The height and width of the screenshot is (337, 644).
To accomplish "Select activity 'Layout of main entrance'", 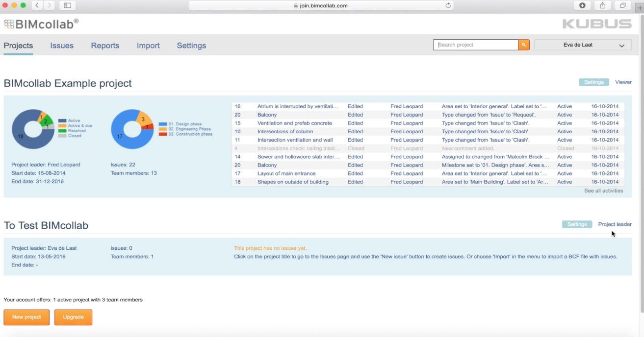I will [286, 173].
